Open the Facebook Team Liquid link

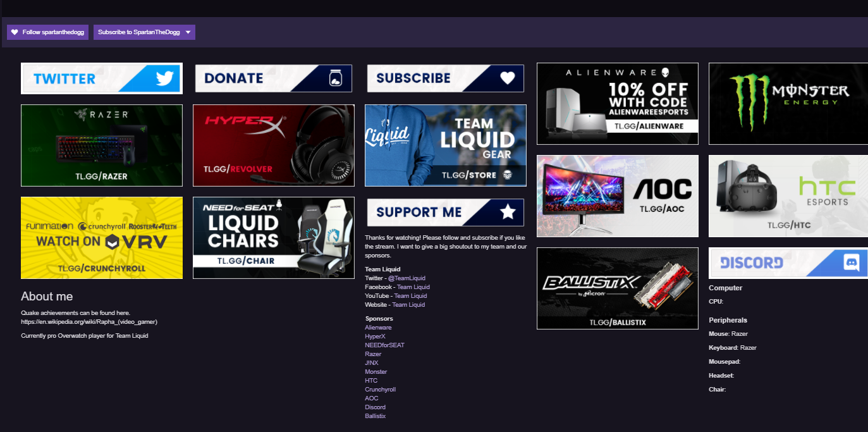click(x=413, y=287)
